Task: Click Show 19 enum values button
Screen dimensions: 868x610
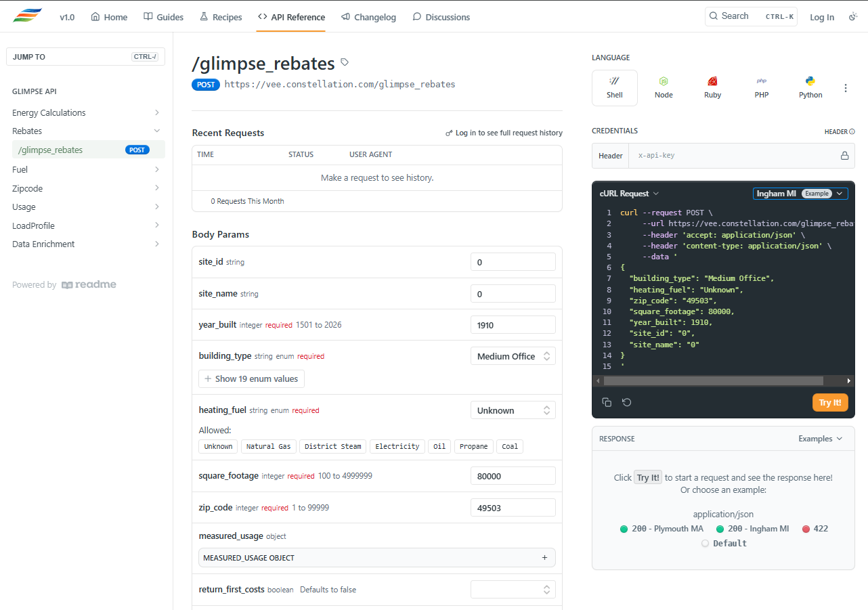Action: [x=251, y=379]
